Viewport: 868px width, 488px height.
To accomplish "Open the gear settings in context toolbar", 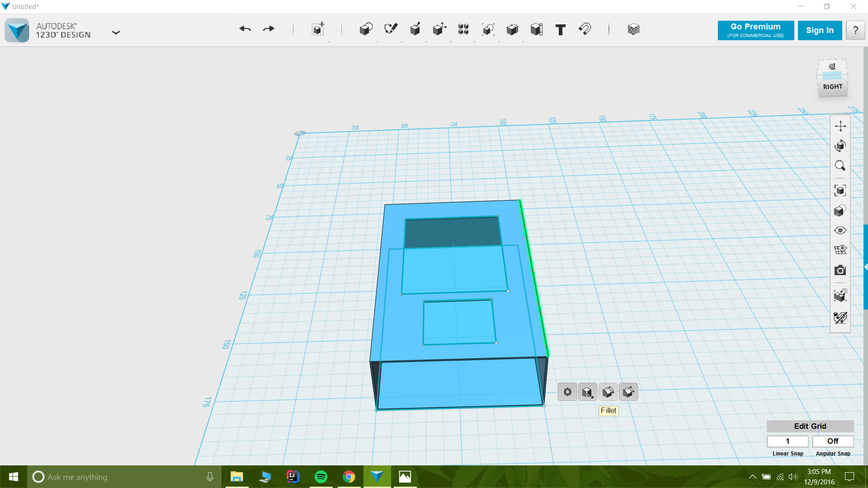I will 567,392.
